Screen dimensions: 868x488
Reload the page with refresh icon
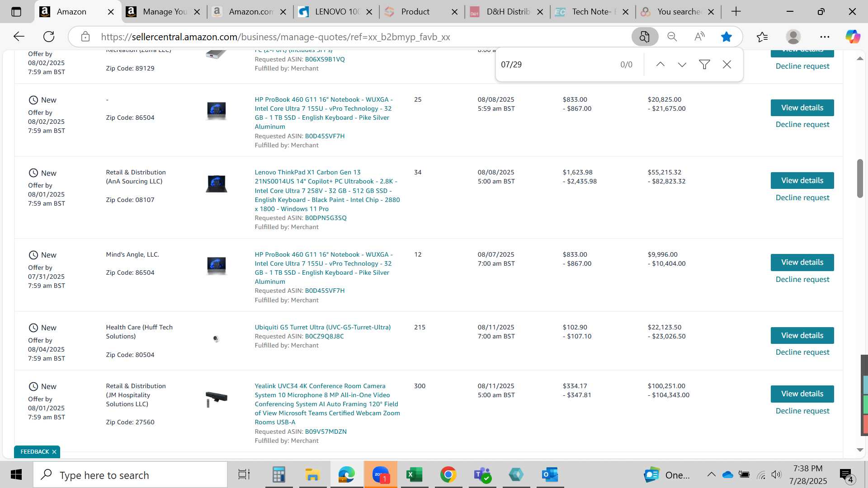point(49,37)
